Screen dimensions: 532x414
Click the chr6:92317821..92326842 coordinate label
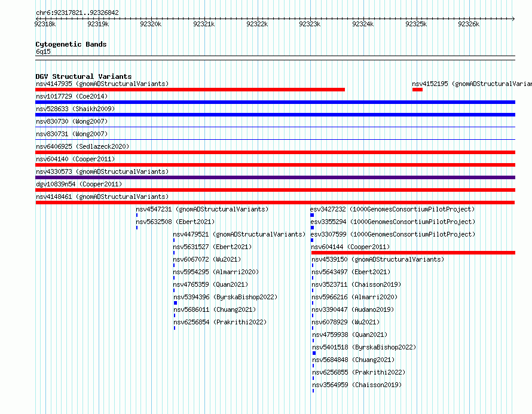[x=77, y=13]
